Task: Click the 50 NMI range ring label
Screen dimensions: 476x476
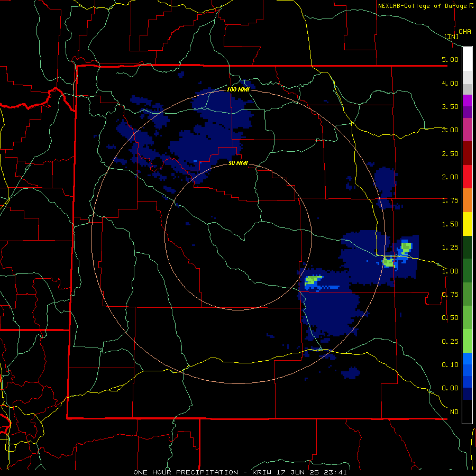Action: click(238, 163)
